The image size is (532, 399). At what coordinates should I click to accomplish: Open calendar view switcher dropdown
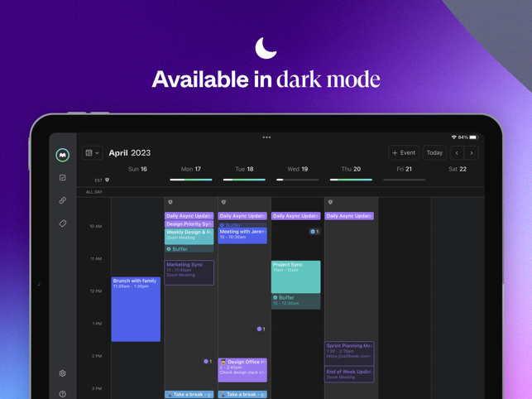93,153
